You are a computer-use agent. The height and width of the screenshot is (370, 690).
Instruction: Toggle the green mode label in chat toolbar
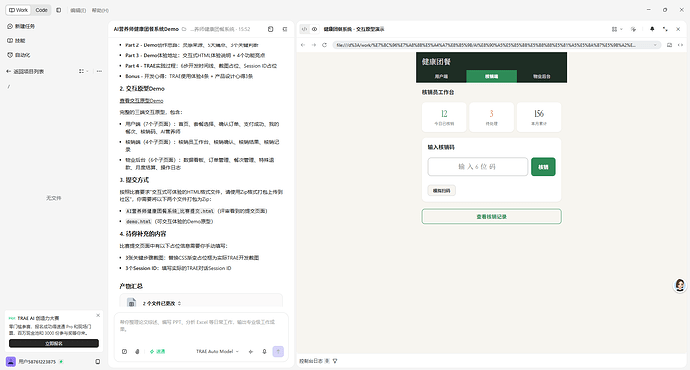coord(157,352)
